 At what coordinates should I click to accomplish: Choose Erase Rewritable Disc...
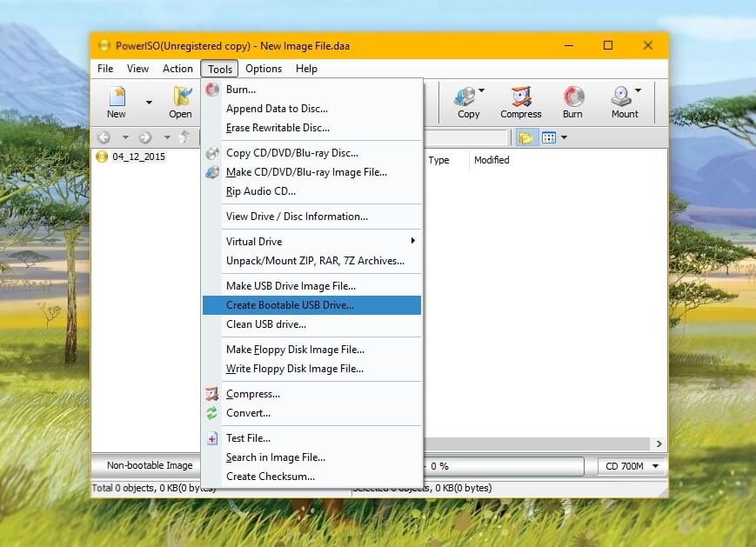[x=311, y=128]
